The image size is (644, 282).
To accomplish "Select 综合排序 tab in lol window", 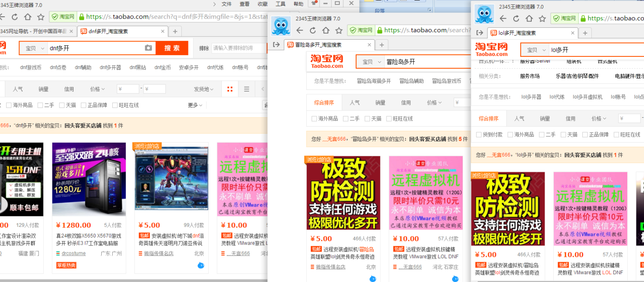I will tap(489, 118).
